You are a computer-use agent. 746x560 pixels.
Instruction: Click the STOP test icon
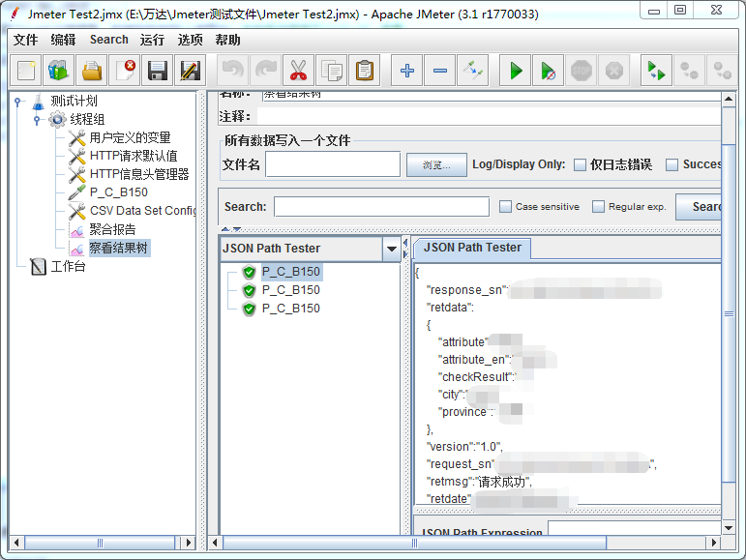tap(581, 71)
